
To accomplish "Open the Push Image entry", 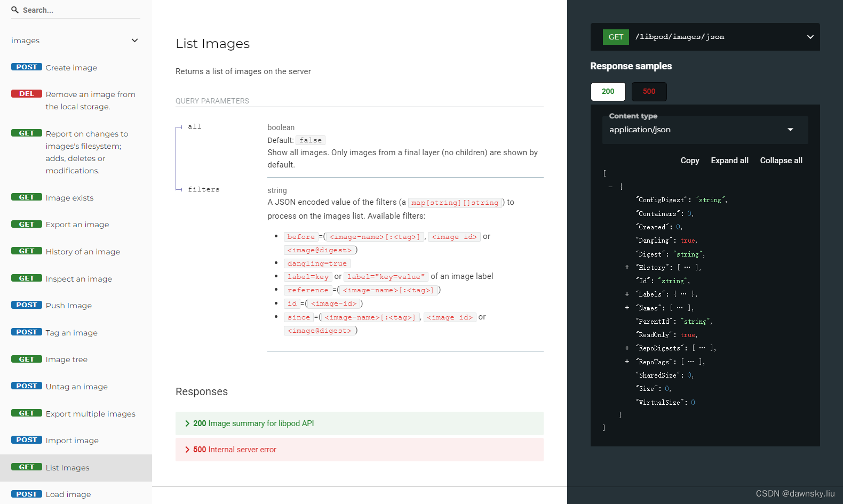I will coord(76,306).
